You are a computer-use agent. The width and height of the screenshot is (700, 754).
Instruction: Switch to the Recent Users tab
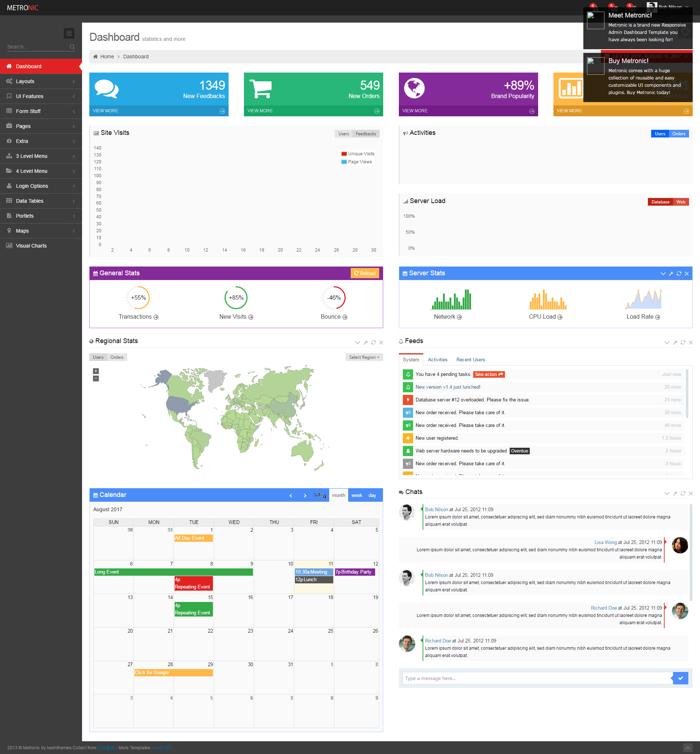[470, 359]
